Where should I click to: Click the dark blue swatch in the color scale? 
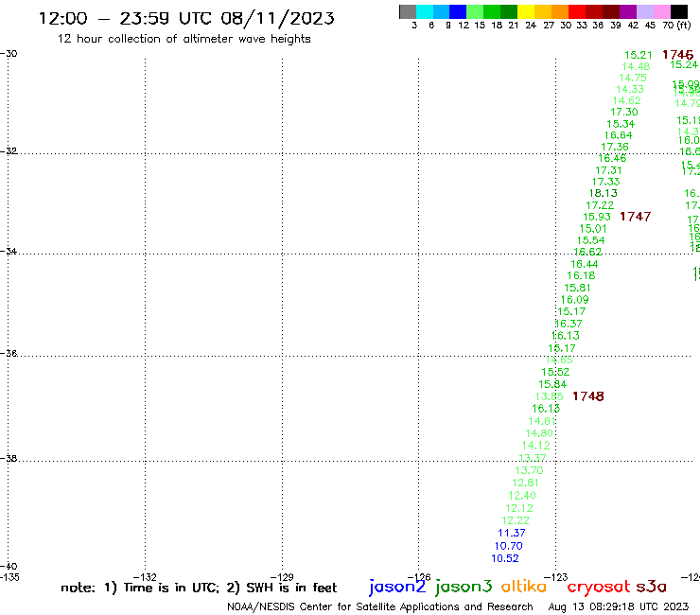coord(458,11)
